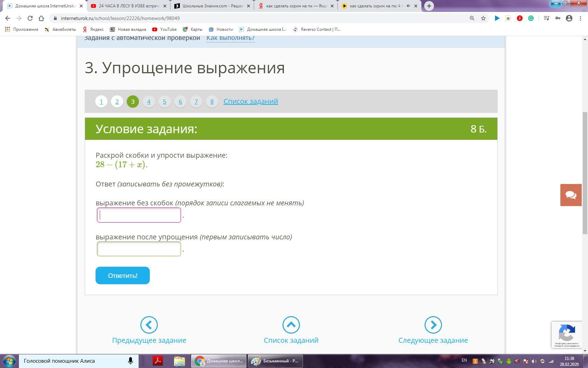The image size is (588, 368).
Task: Click the task list up-arrow icon
Action: (291, 325)
